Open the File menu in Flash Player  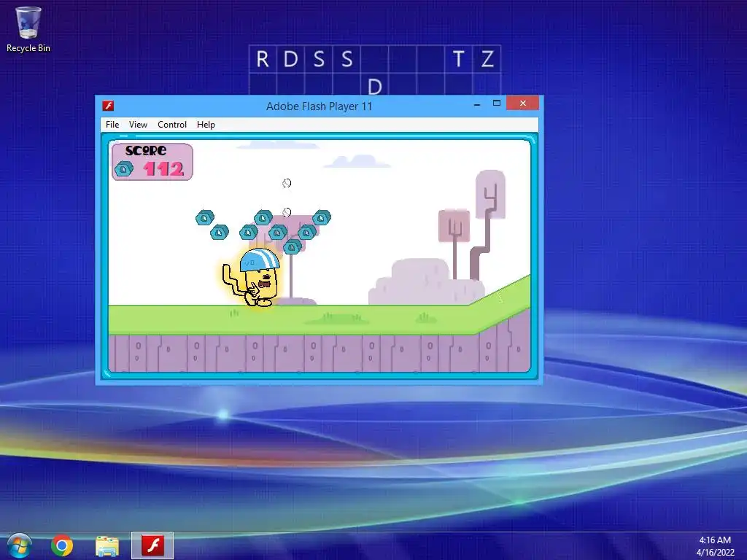click(x=112, y=124)
